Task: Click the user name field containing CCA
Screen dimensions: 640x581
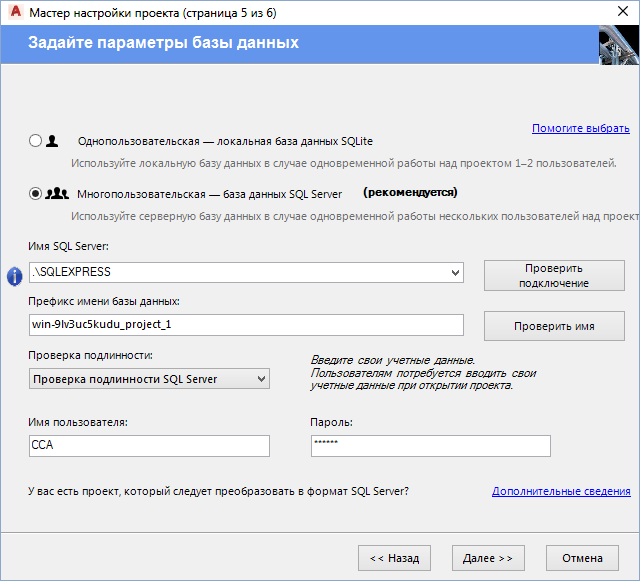Action: click(149, 445)
